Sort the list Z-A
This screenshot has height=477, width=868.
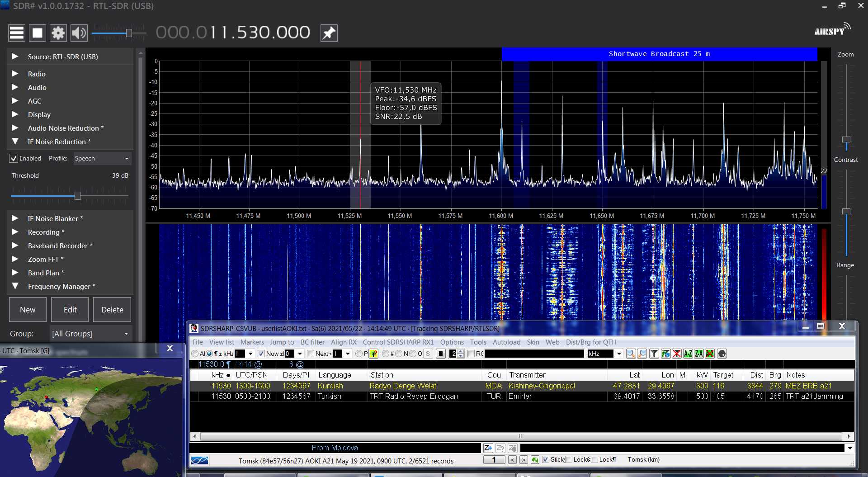(699, 354)
